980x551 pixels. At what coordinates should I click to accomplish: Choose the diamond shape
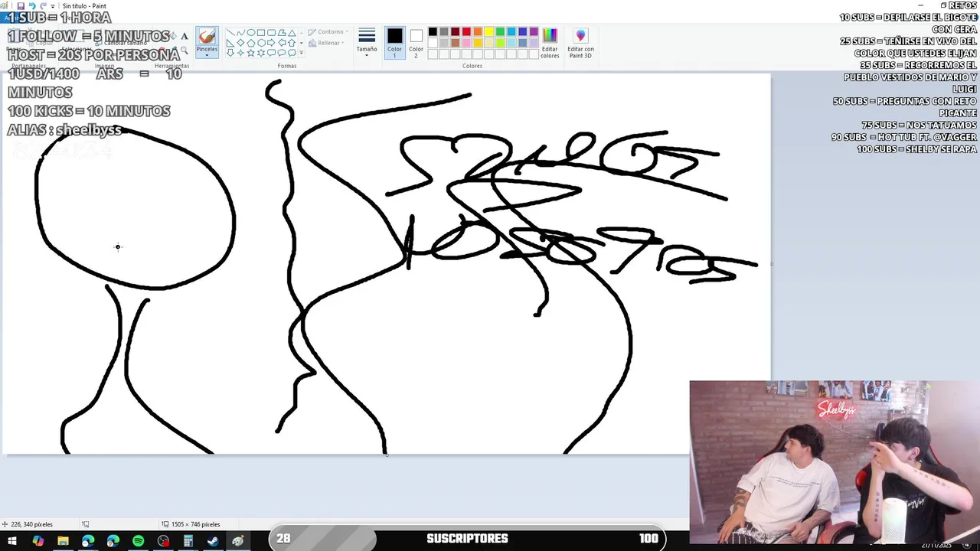[x=240, y=43]
